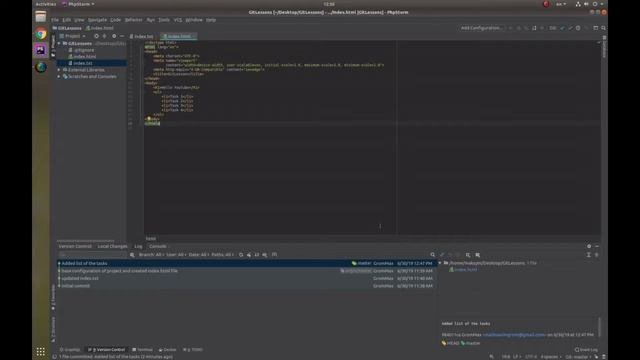640x360 pixels.
Task: Open the Date: All filter dropdown
Action: point(198,255)
